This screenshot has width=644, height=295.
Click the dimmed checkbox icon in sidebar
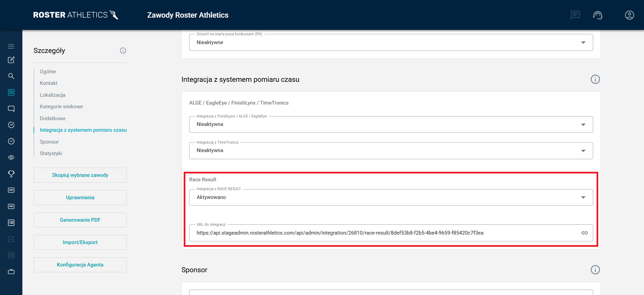(11, 239)
